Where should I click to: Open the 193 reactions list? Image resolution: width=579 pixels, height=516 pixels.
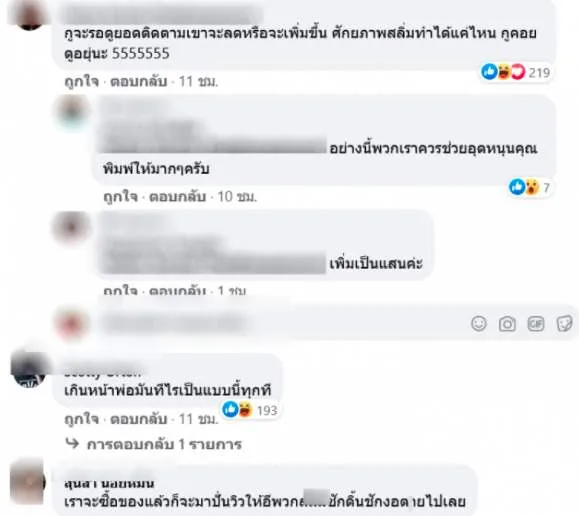[x=250, y=410]
